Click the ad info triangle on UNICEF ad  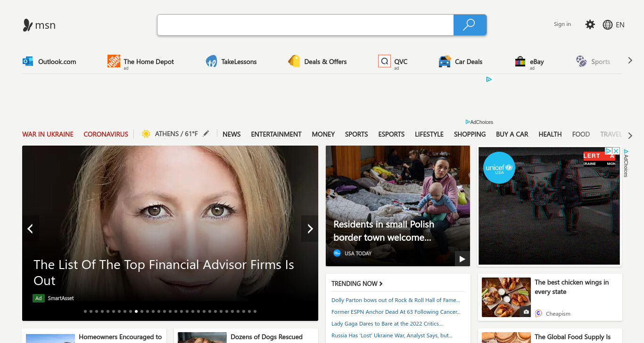click(x=608, y=151)
